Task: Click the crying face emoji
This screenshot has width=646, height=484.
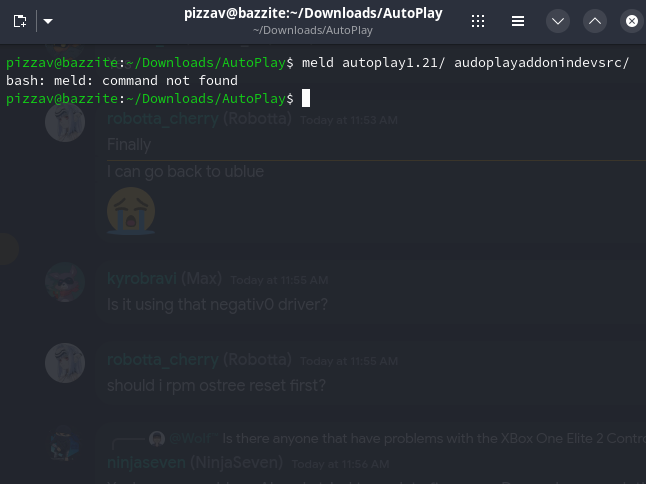Action: coord(130,211)
